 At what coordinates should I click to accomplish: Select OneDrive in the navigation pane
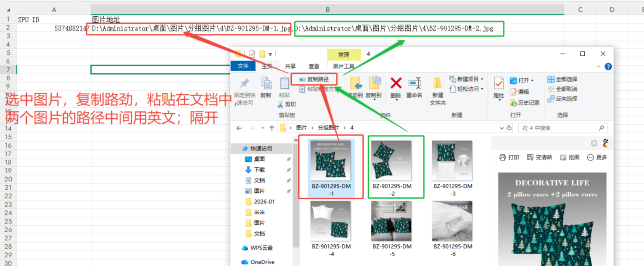point(262,262)
